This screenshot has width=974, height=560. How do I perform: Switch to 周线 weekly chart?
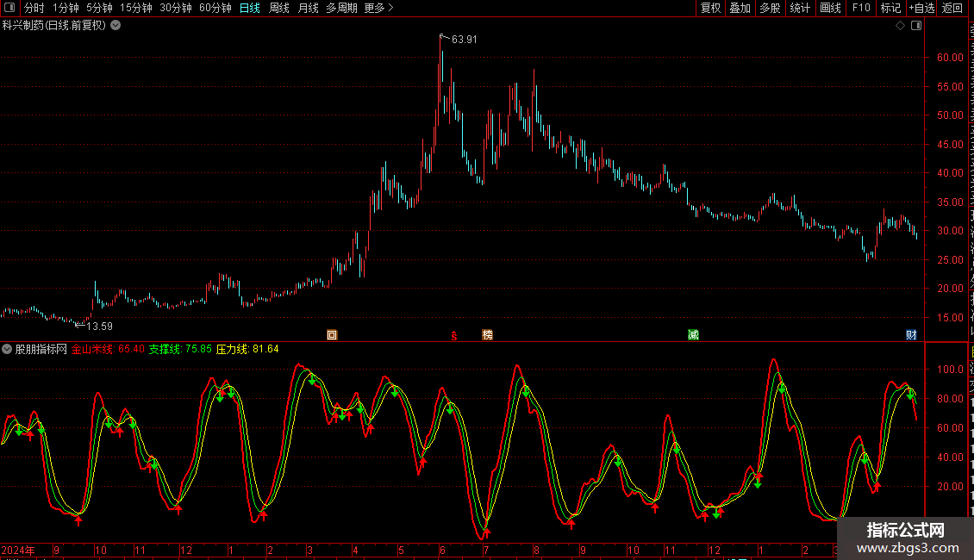pyautogui.click(x=279, y=8)
